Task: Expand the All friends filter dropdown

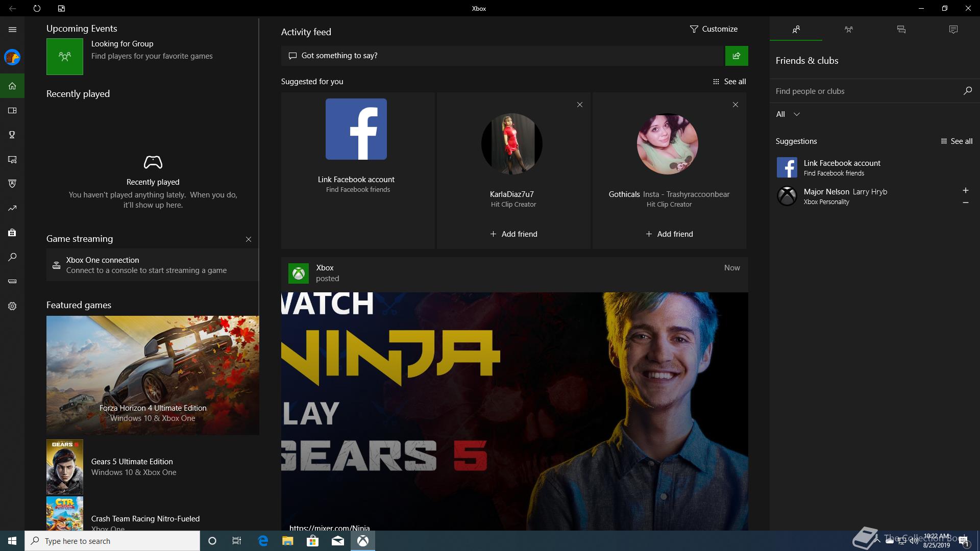Action: (788, 114)
